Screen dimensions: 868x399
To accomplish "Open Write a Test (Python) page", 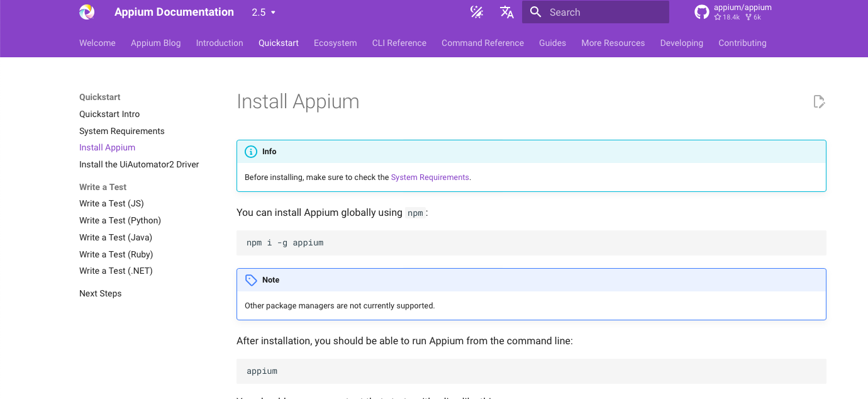I will pyautogui.click(x=120, y=220).
